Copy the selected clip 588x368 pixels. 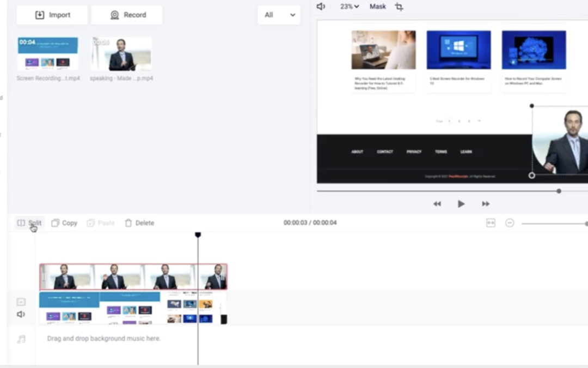tap(64, 222)
